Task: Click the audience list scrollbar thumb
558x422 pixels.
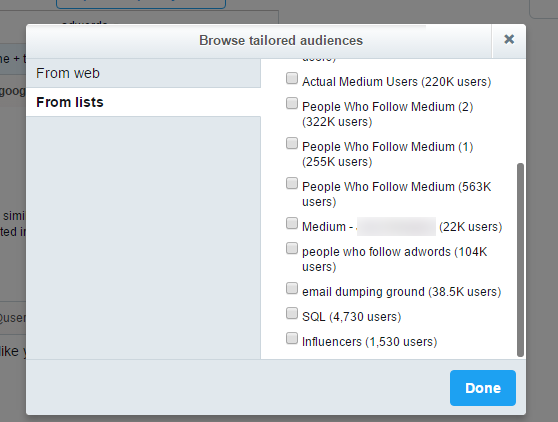Action: pos(520,260)
